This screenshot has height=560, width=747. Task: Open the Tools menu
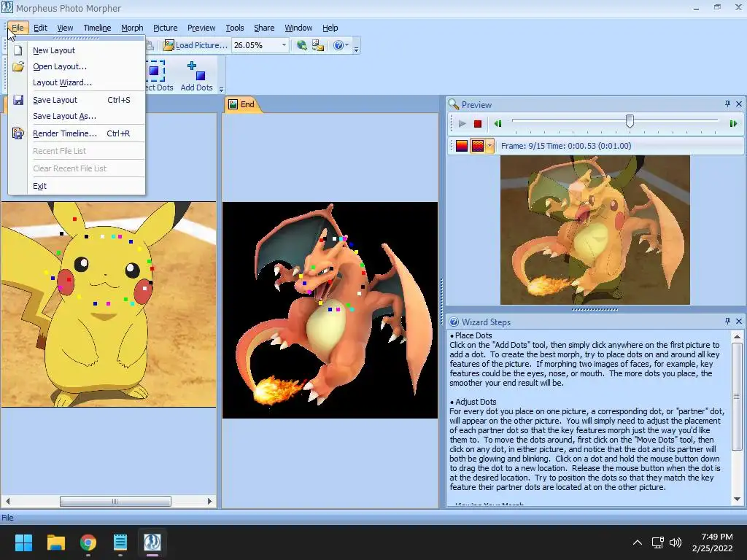[x=234, y=28]
